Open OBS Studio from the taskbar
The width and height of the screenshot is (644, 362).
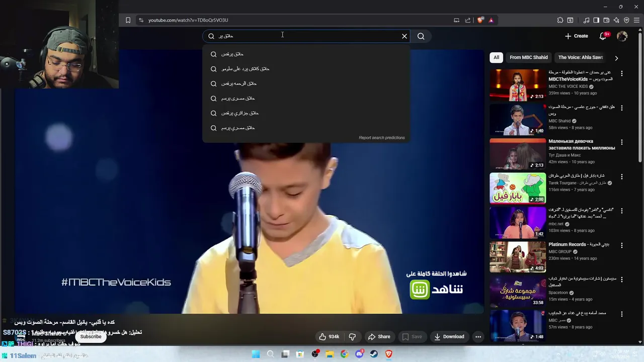[x=315, y=354]
